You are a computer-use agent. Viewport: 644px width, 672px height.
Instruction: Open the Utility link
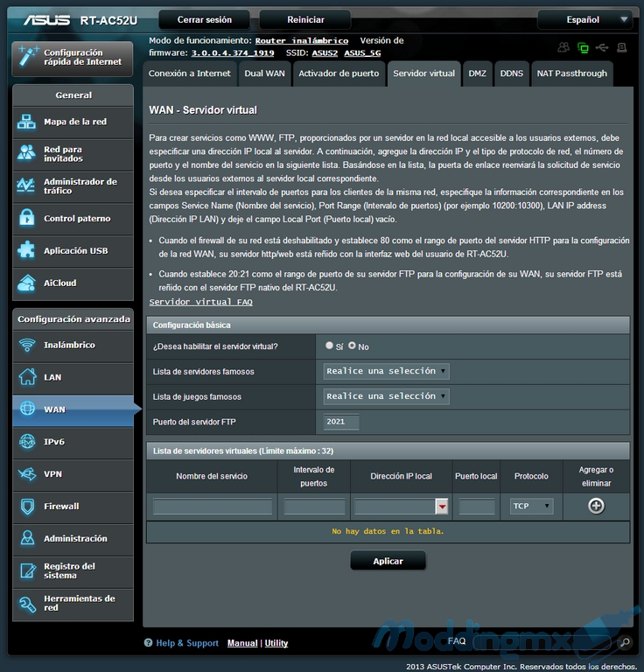[x=276, y=643]
